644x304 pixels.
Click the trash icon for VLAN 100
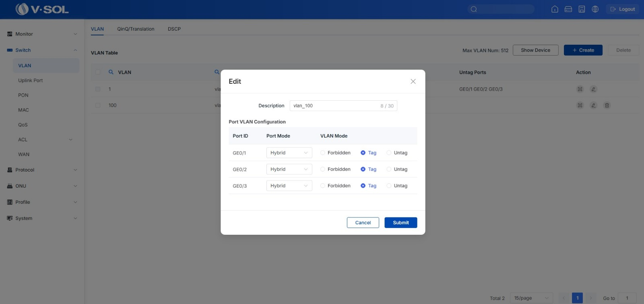click(607, 105)
